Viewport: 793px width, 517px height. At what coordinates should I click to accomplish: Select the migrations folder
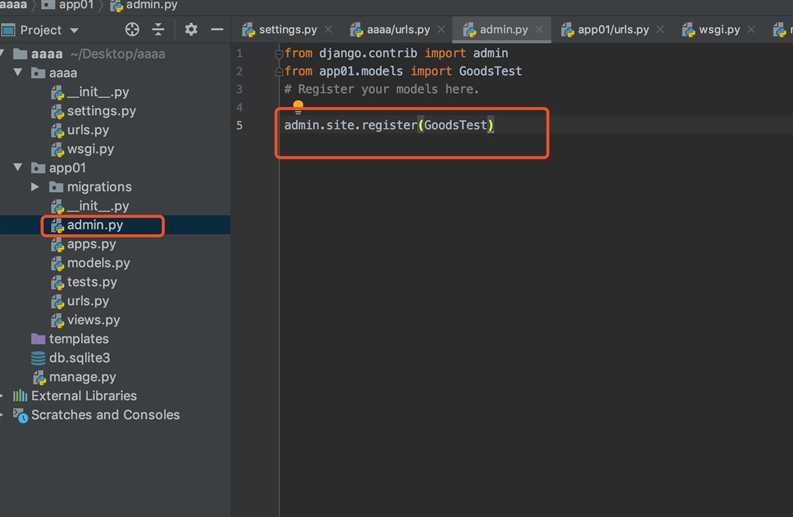click(x=99, y=187)
